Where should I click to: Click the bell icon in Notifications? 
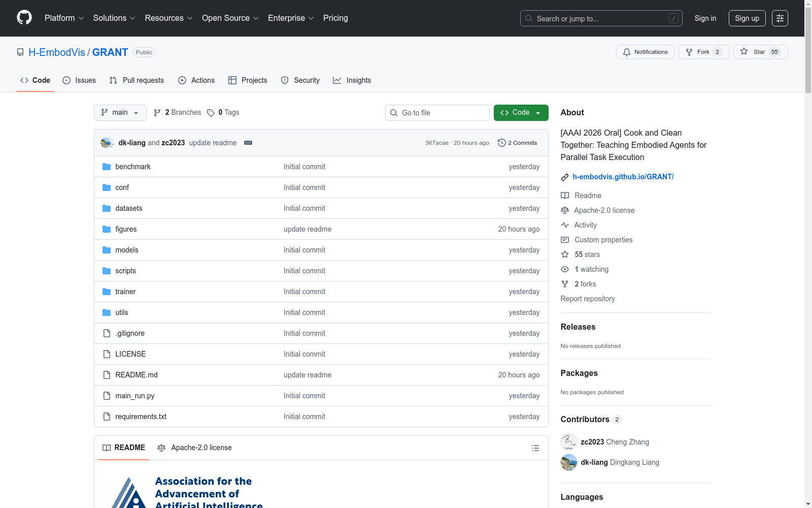[627, 52]
